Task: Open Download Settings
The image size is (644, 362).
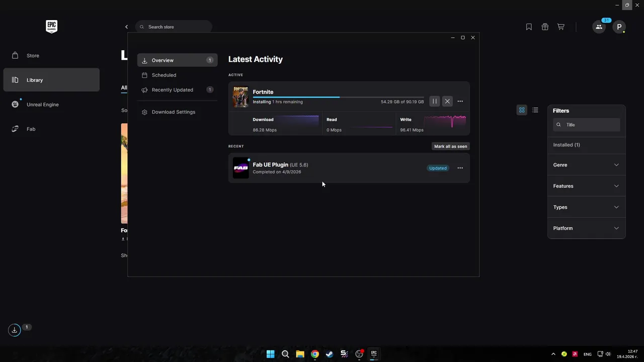Action: coord(177,112)
